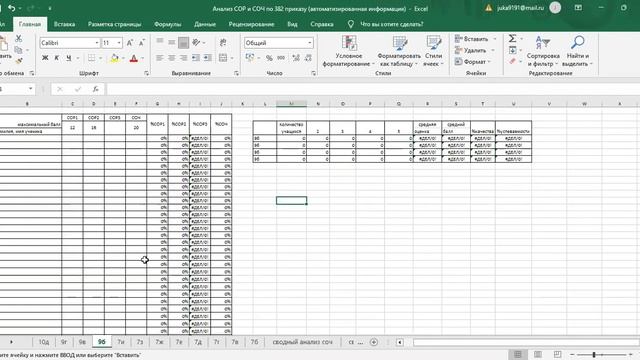Open the Рецензирование ribbon tab
The height and width of the screenshot is (360, 640).
click(251, 24)
